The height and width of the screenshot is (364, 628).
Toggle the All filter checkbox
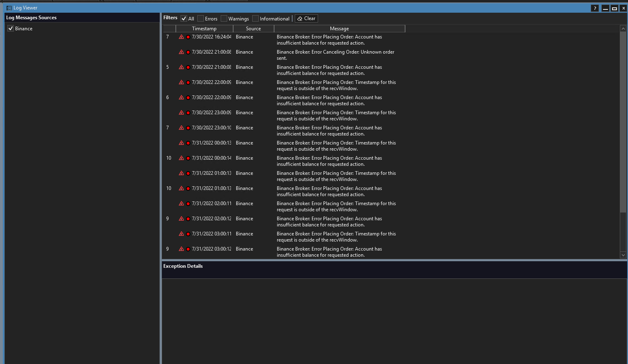click(184, 18)
